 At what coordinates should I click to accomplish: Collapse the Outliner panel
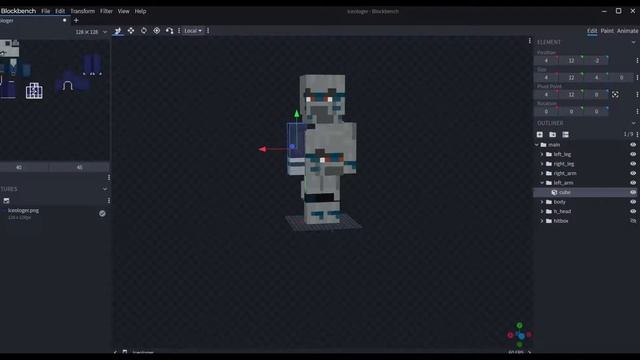pos(633,123)
